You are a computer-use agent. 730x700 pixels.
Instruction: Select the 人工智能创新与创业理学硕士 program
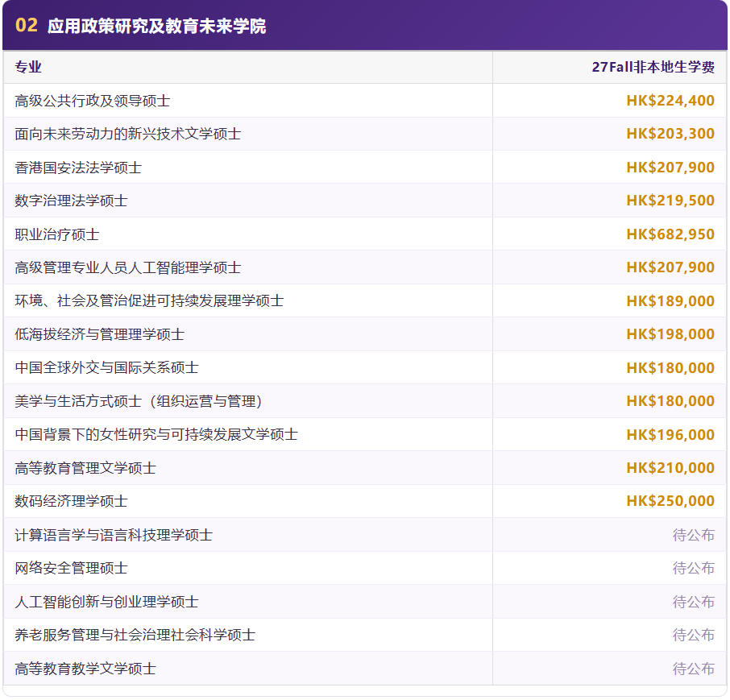click(106, 602)
